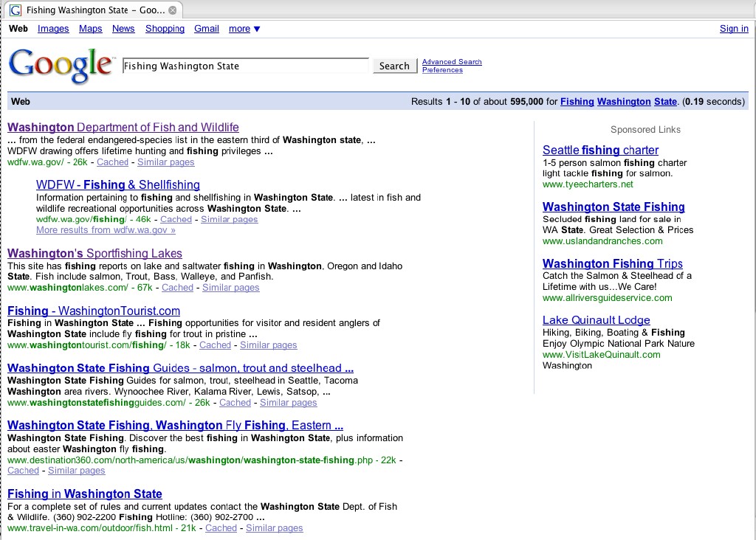Open the Maps search category

(x=90, y=29)
